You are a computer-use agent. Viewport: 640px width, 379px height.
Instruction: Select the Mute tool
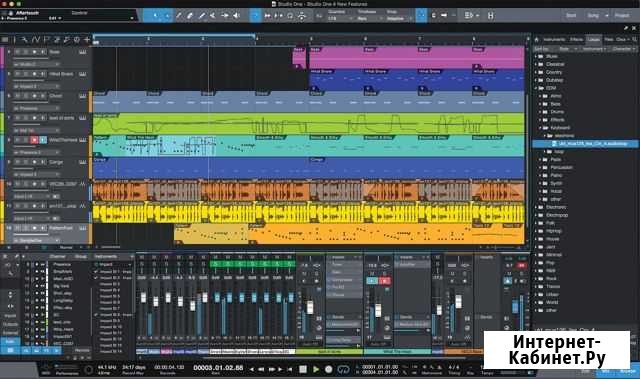213,16
